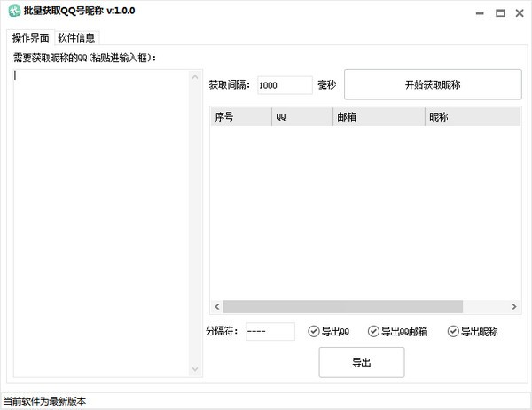Image resolution: width=532 pixels, height=410 pixels.
Task: Toggle the 导出QQ邮箱 checkbox
Action: 373,332
